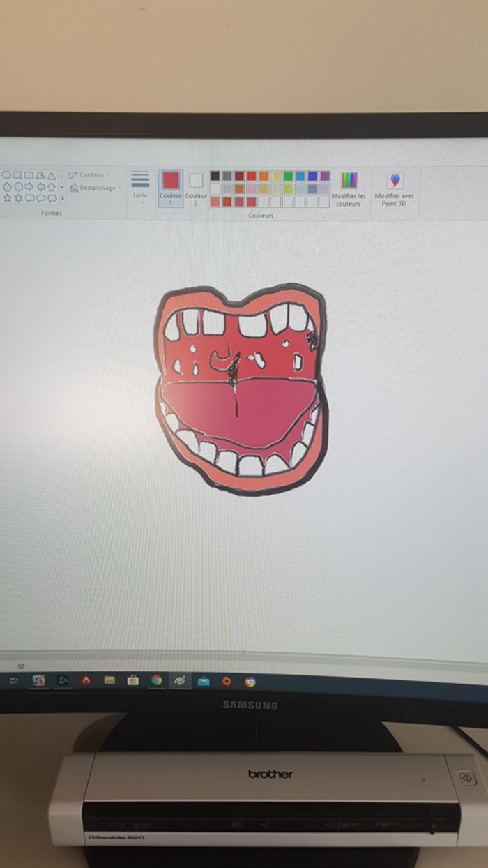
Task: Pick the orange color swatch
Action: pos(264,176)
